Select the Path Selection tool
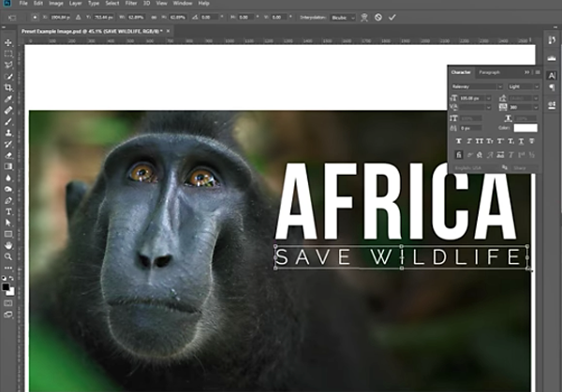Image resolution: width=562 pixels, height=392 pixels. (8, 223)
